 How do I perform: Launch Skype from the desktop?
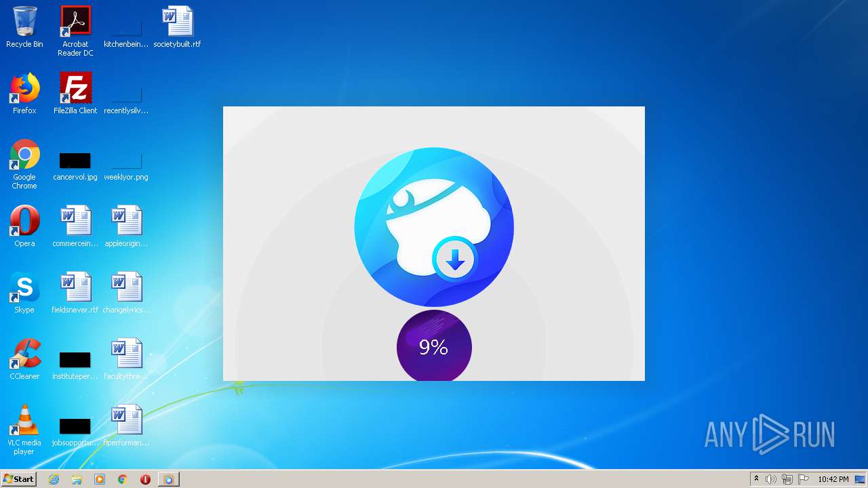[x=24, y=293]
